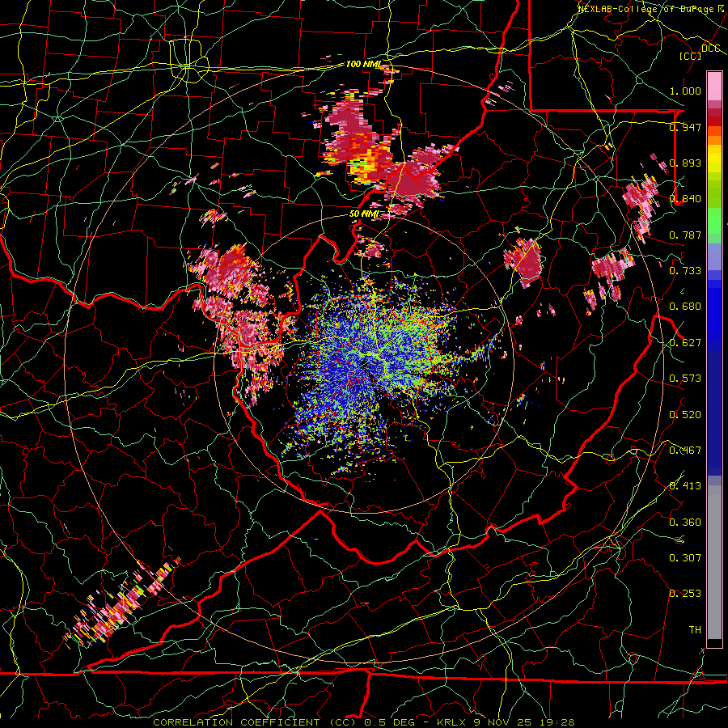Click the 0.840 scale value
The image size is (728, 728).
tap(685, 199)
